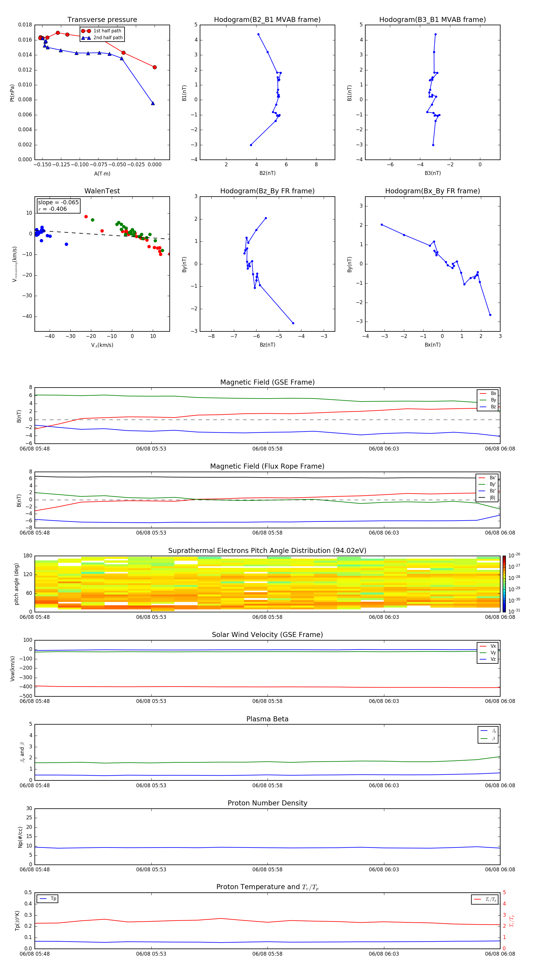The image size is (535, 980).
Task: Click red 'Te/Tp' right axis label
Action: (x=512, y=921)
